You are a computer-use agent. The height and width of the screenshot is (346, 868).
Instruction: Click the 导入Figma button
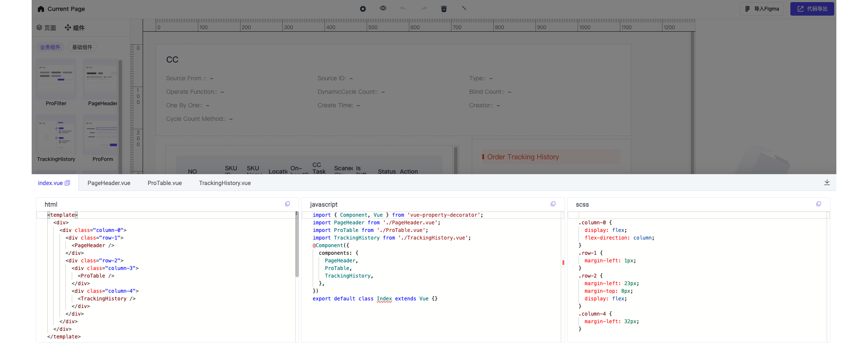pyautogui.click(x=762, y=9)
